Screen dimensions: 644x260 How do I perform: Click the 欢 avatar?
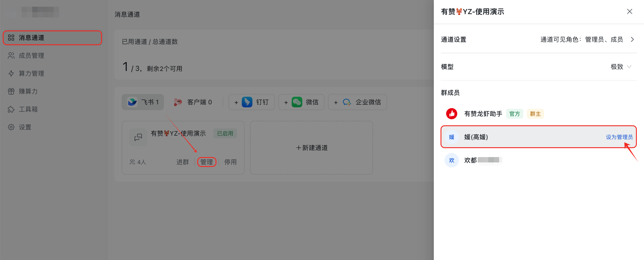(451, 160)
